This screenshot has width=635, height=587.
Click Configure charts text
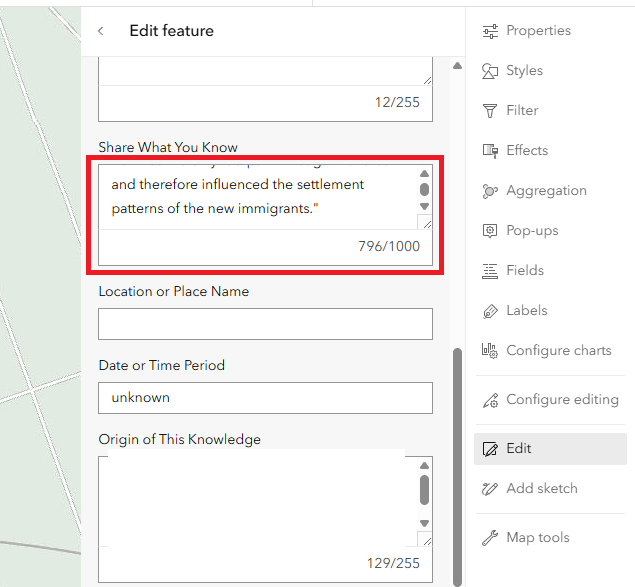pos(559,350)
